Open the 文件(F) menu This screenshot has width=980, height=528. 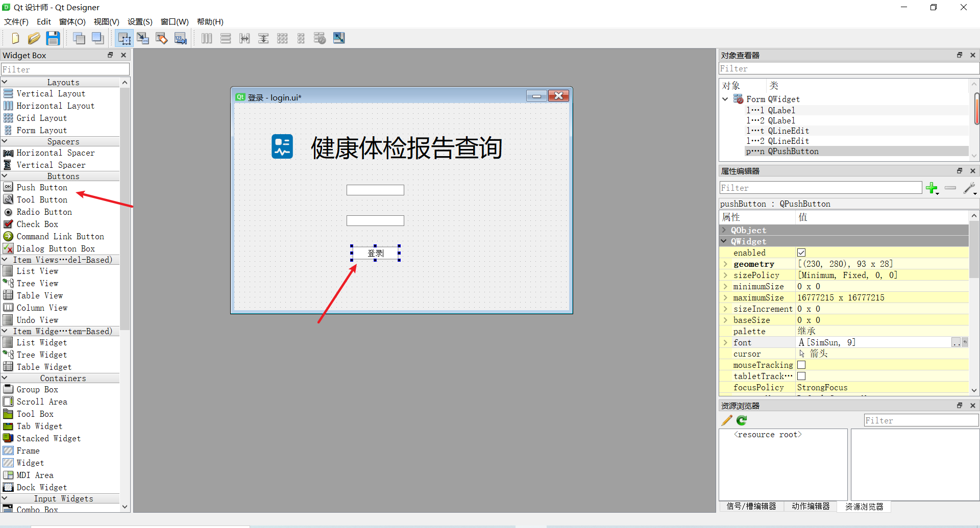16,21
